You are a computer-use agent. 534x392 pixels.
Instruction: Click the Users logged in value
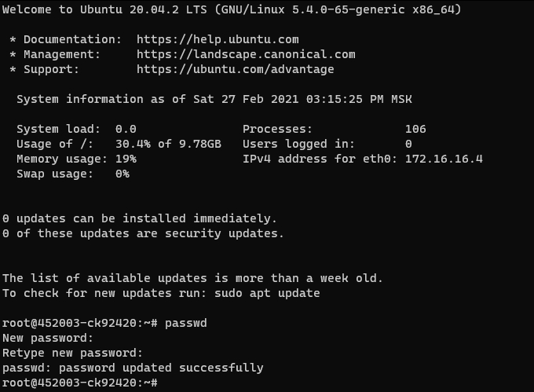pyautogui.click(x=408, y=144)
